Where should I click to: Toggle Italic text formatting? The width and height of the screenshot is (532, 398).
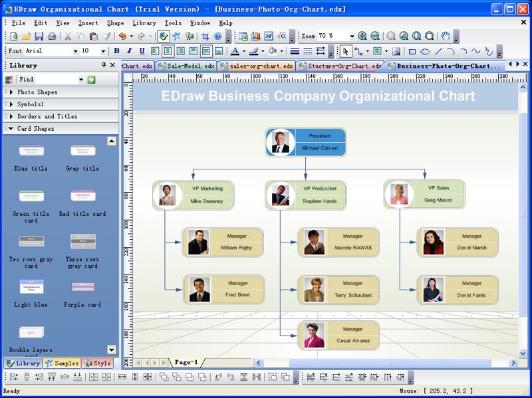point(129,51)
